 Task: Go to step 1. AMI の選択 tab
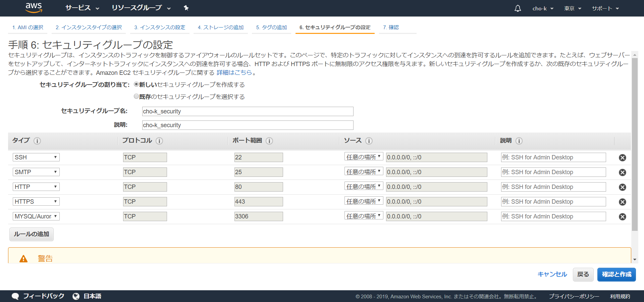[x=28, y=28]
